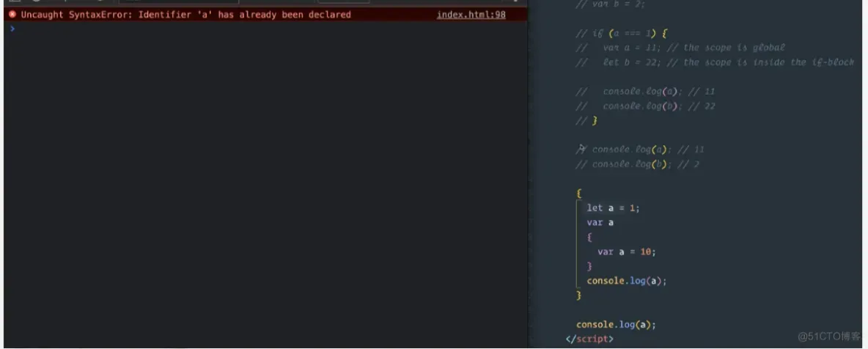Click the comment line starting 'let b = 22;'
Viewport: 868px width, 349px height.
click(715, 62)
